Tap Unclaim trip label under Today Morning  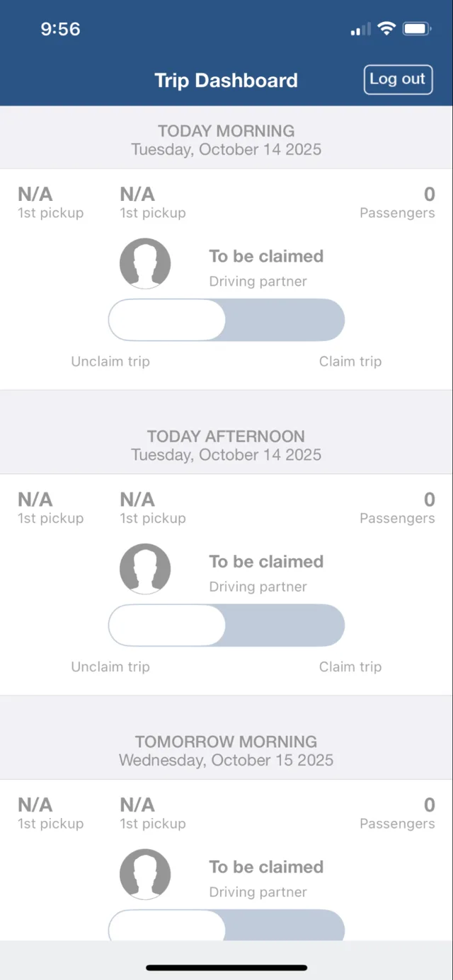click(x=110, y=362)
